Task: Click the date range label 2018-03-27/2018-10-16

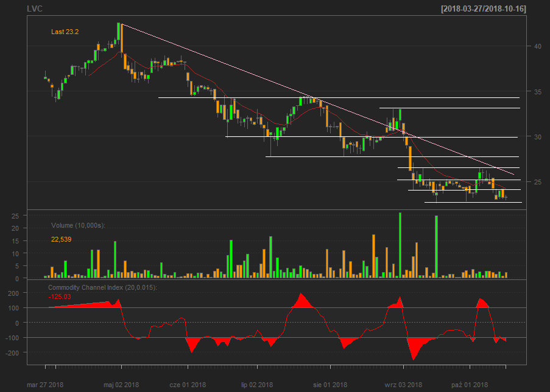Action: tap(484, 9)
